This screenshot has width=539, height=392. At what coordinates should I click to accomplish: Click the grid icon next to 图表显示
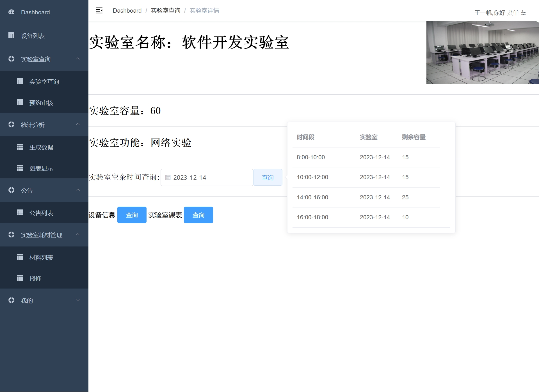(x=20, y=168)
